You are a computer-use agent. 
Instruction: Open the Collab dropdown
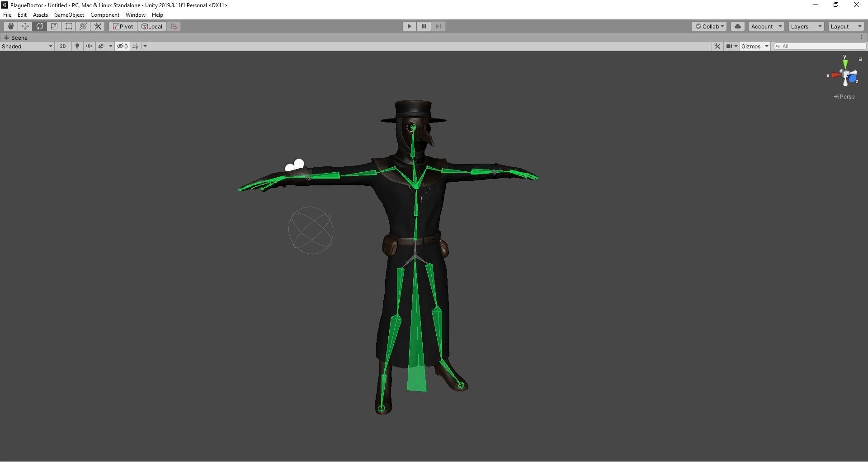pos(709,26)
